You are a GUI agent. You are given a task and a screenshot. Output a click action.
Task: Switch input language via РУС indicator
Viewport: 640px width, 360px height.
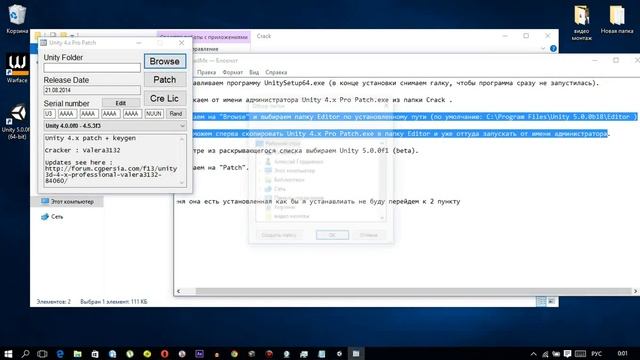pos(596,354)
